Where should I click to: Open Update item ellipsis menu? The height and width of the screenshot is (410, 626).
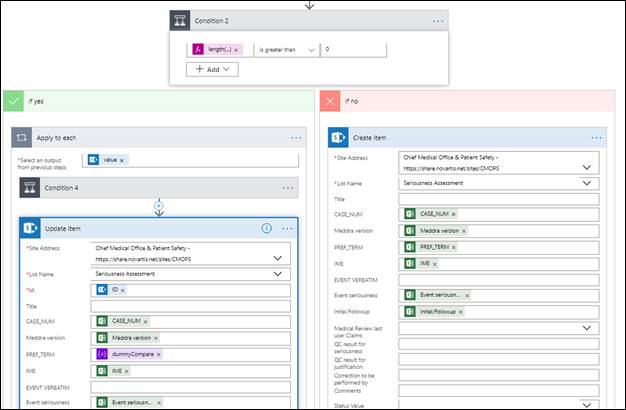(287, 228)
